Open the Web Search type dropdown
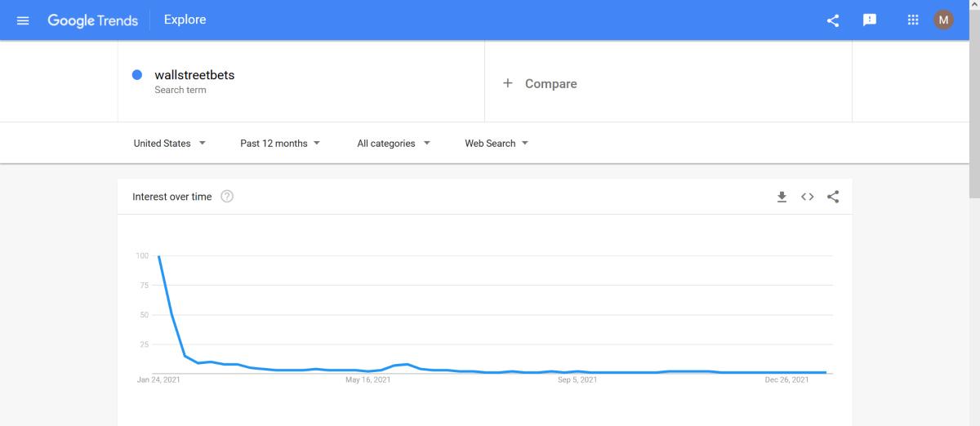 497,143
